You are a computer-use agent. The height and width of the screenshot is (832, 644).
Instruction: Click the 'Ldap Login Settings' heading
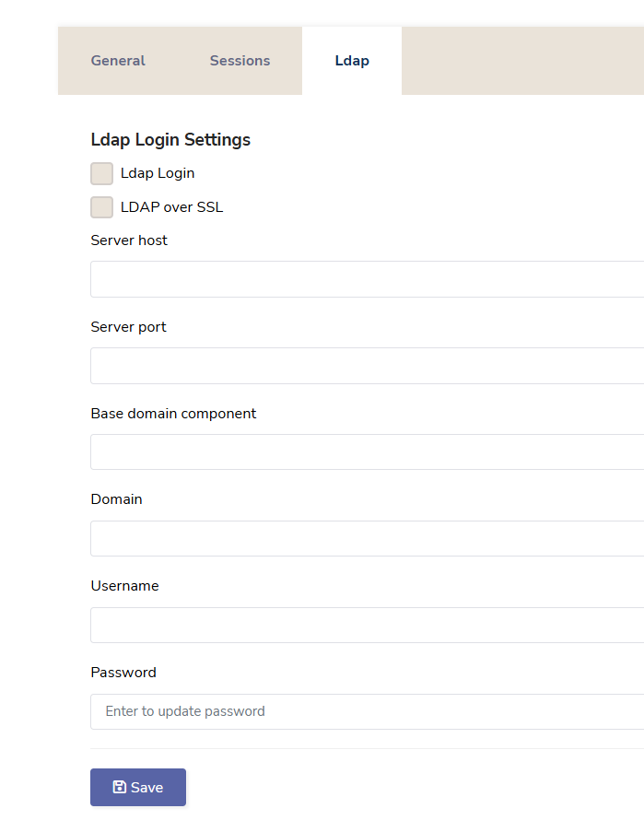coord(170,140)
